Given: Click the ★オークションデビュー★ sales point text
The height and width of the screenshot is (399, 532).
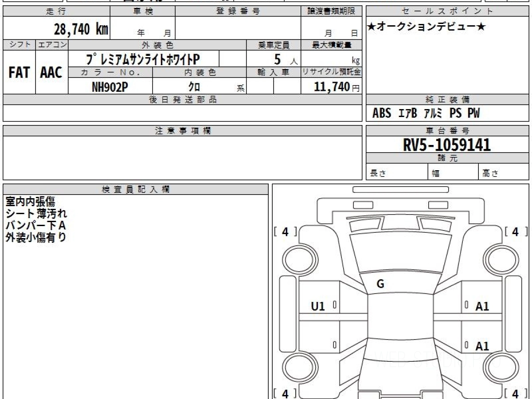Looking at the screenshot, I should point(426,27).
